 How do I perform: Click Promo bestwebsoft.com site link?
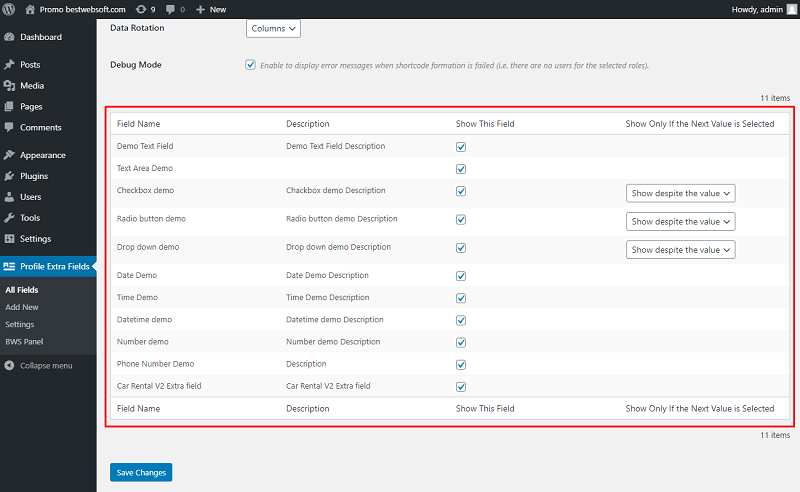pos(83,9)
